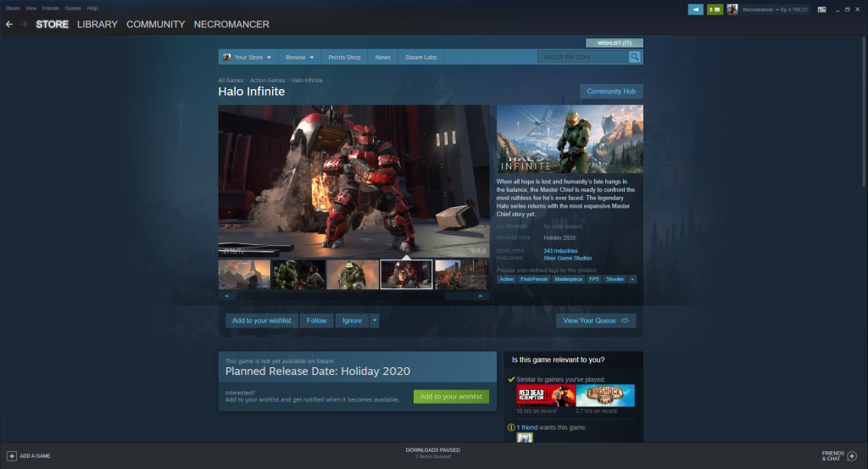Select the second screenshot thumbnail with two characters
This screenshot has width=868, height=469.
click(x=298, y=275)
